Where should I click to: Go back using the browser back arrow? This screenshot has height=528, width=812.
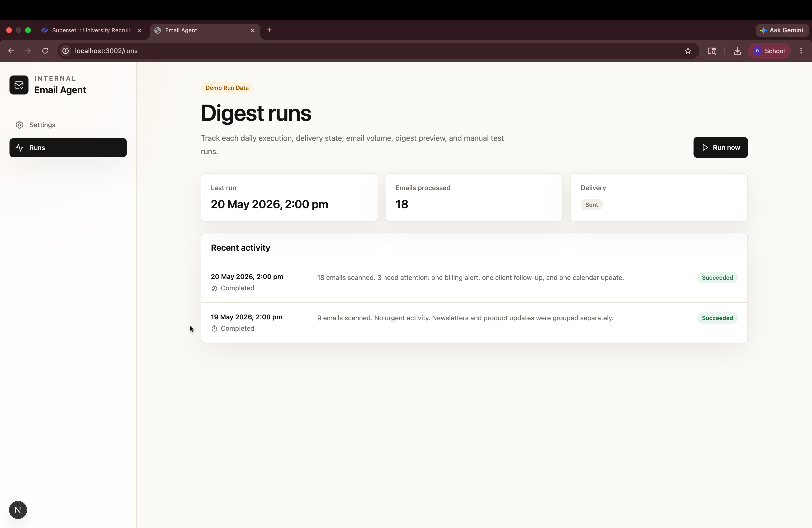11,51
